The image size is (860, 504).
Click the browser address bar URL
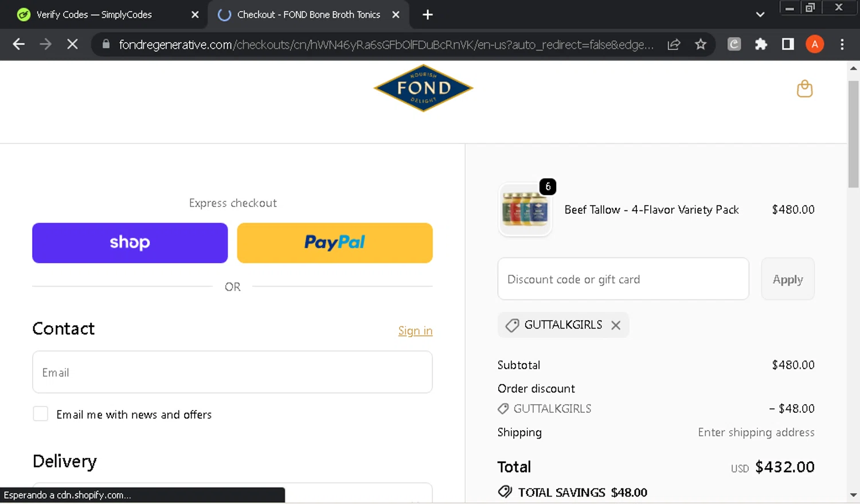coord(386,45)
